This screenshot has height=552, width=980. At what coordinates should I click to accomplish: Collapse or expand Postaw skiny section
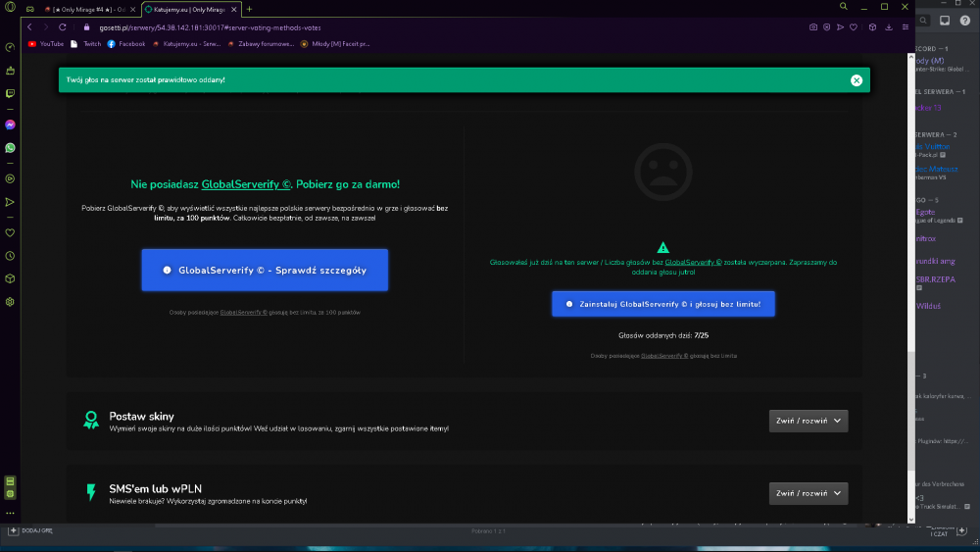tap(808, 421)
